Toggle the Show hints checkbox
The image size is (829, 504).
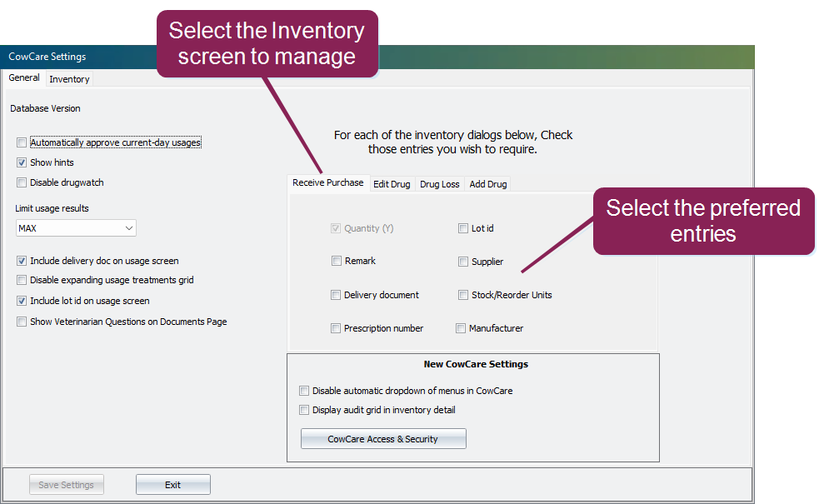click(x=22, y=162)
